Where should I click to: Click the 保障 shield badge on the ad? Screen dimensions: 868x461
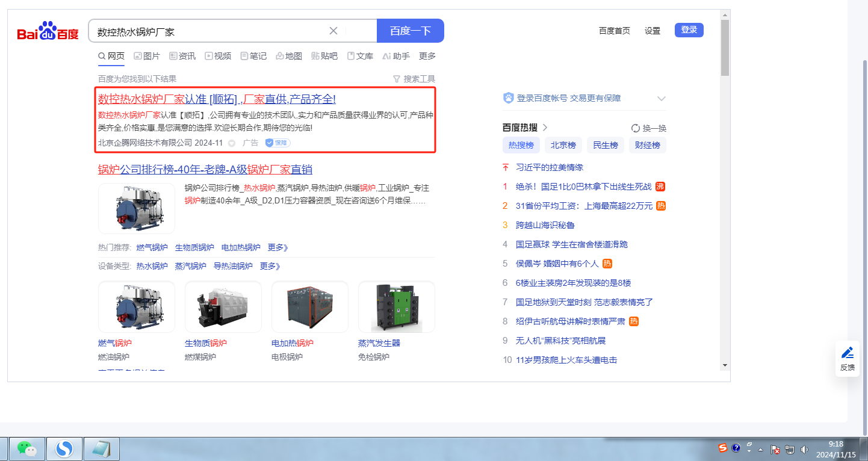[278, 143]
